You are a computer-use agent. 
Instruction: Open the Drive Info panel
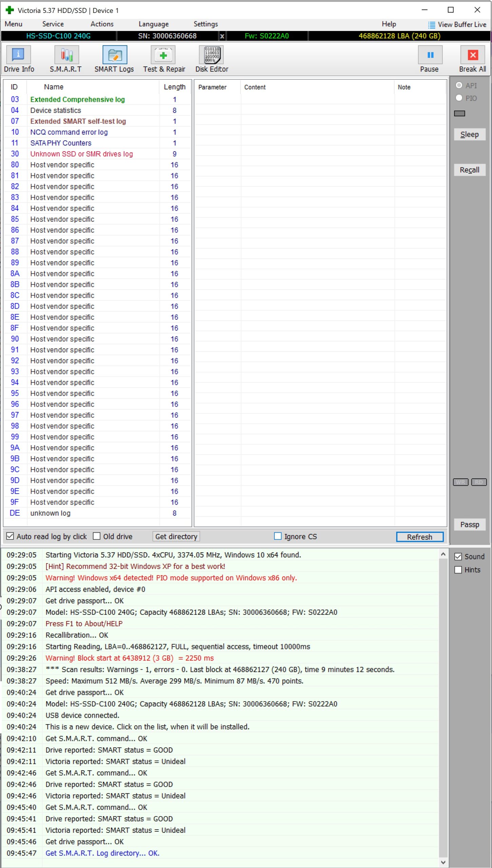point(19,59)
